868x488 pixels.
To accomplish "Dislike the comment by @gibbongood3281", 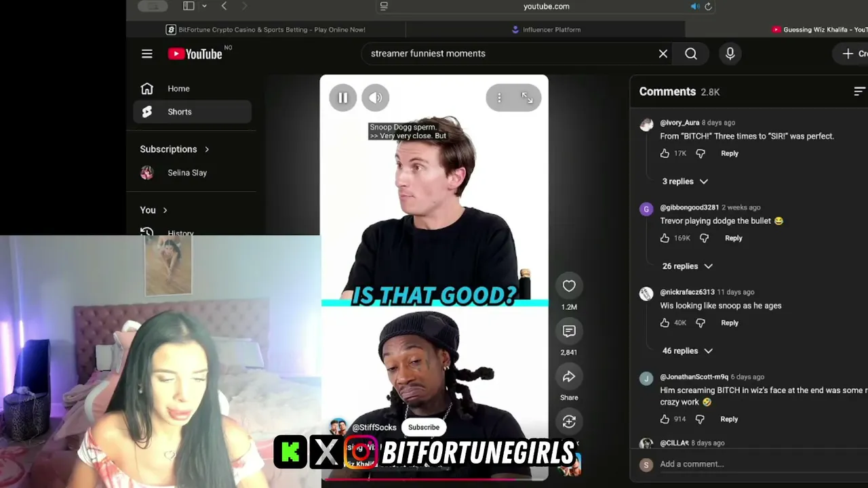I will pos(704,239).
